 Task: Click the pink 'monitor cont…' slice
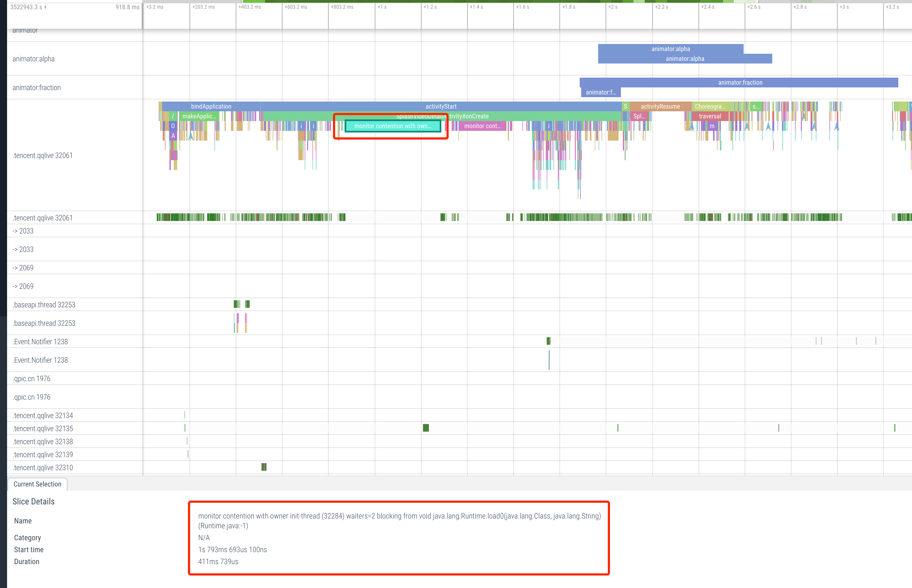tap(483, 126)
